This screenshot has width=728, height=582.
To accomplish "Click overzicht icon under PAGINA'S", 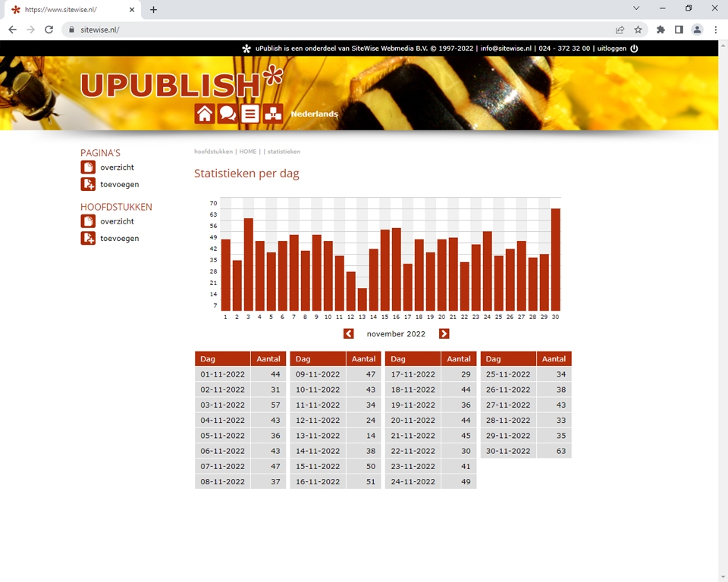I will [88, 167].
